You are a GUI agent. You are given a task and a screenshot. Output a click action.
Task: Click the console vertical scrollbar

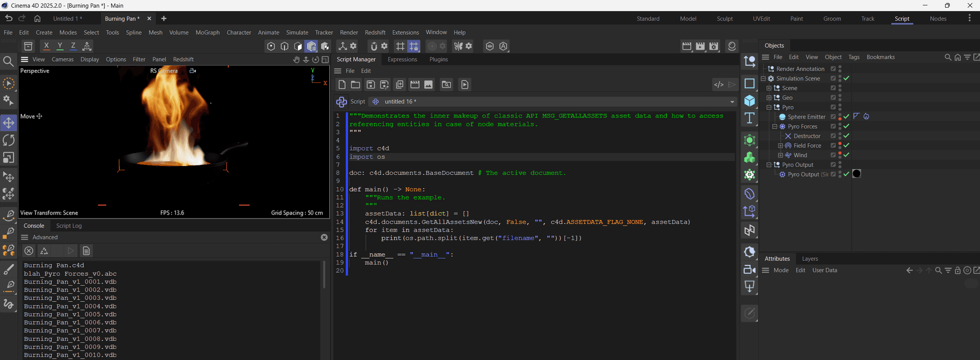click(x=324, y=274)
